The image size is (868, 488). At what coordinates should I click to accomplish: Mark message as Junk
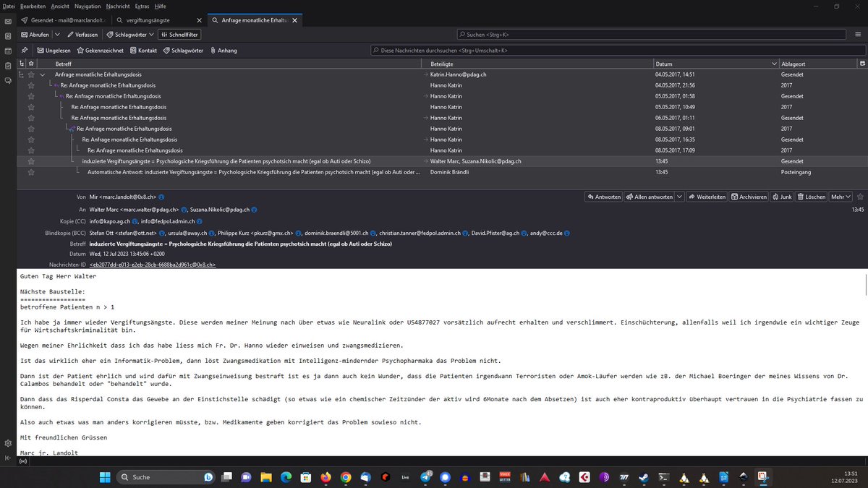pyautogui.click(x=782, y=197)
